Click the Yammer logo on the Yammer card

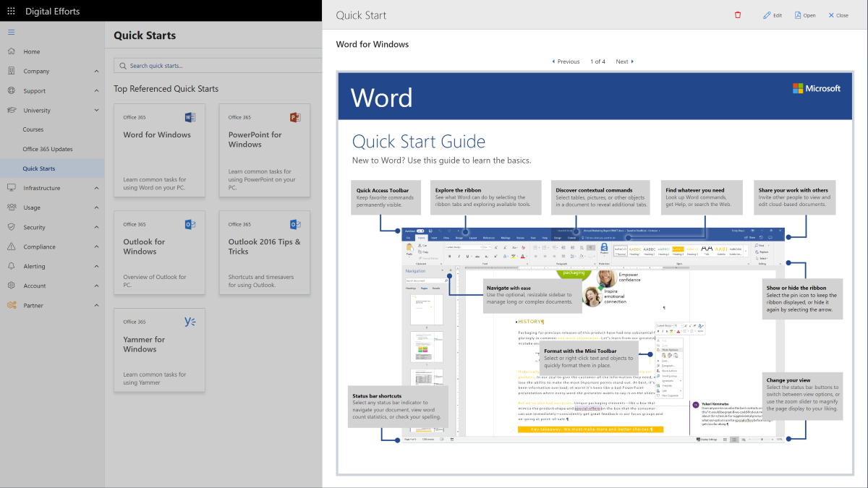[x=190, y=322]
